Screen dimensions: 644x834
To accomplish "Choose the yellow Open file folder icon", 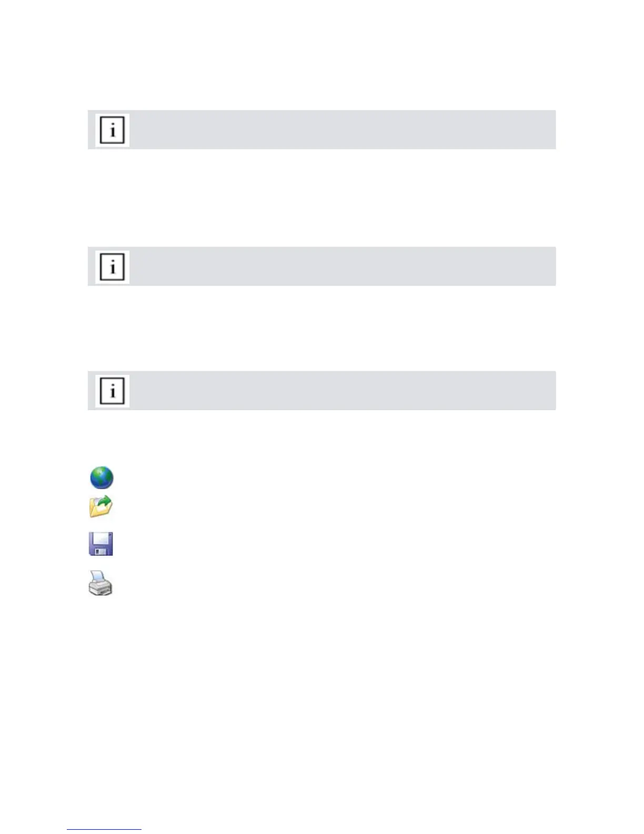I will pyautogui.click(x=101, y=506).
